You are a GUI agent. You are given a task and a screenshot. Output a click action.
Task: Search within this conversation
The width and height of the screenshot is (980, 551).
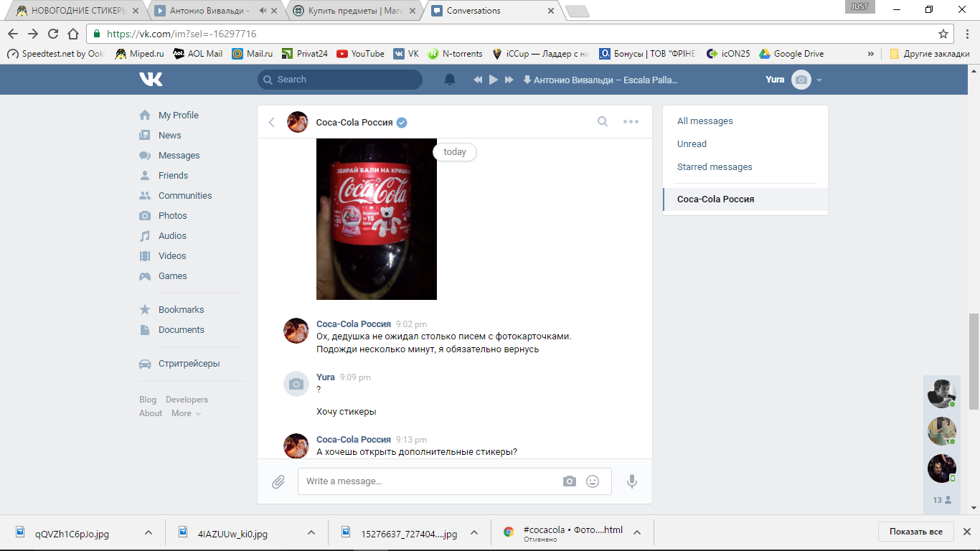click(x=603, y=122)
